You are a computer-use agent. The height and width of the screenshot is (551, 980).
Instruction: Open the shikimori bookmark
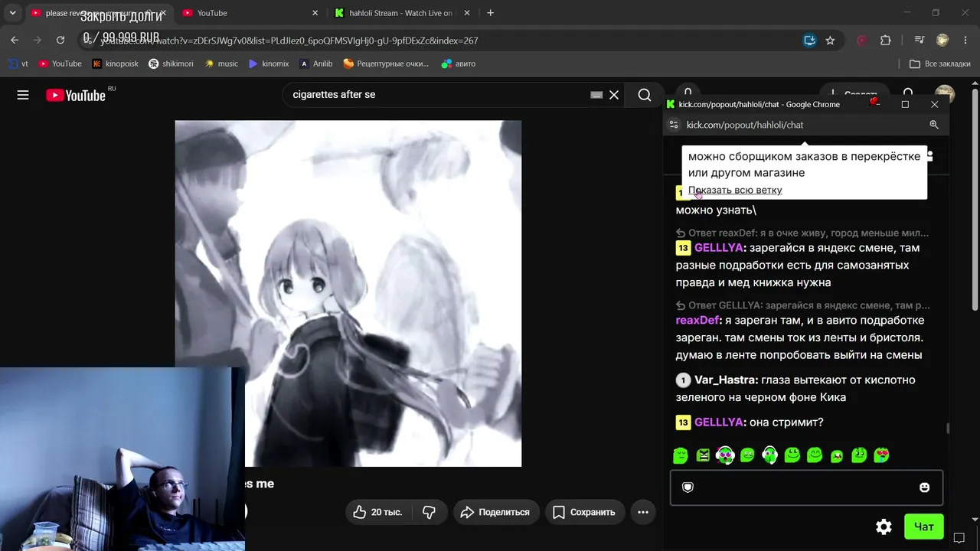[171, 64]
